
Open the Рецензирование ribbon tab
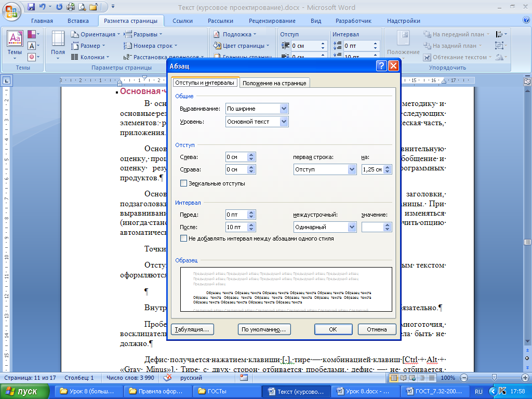point(272,21)
